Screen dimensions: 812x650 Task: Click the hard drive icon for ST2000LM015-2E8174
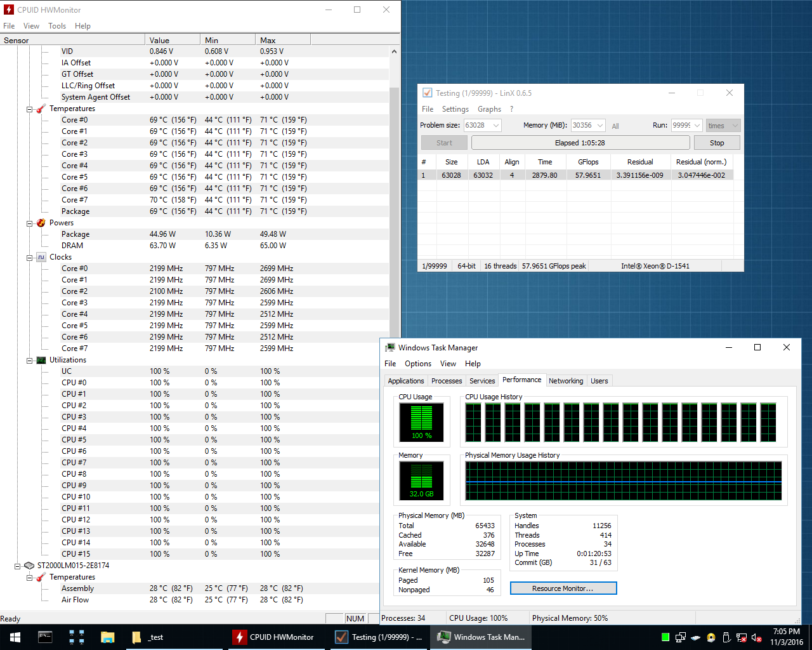29,566
